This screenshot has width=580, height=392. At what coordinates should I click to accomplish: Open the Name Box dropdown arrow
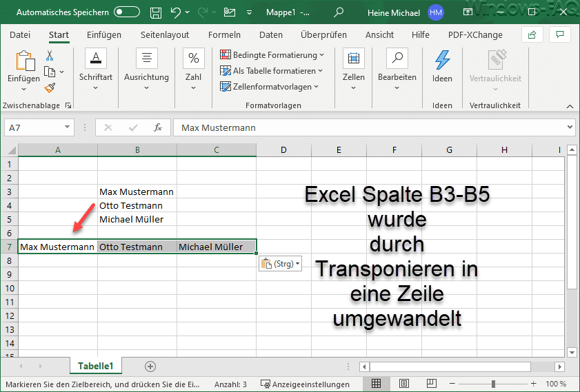click(x=67, y=127)
